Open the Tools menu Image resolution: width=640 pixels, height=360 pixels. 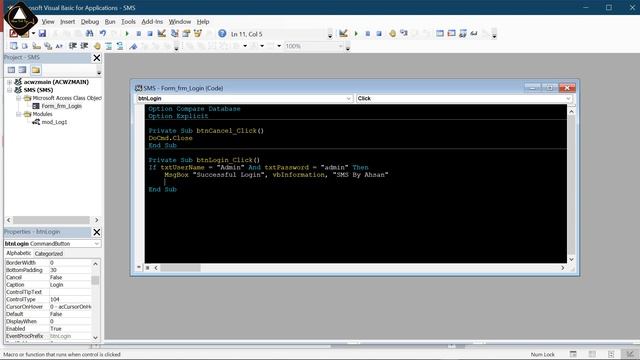click(x=128, y=22)
